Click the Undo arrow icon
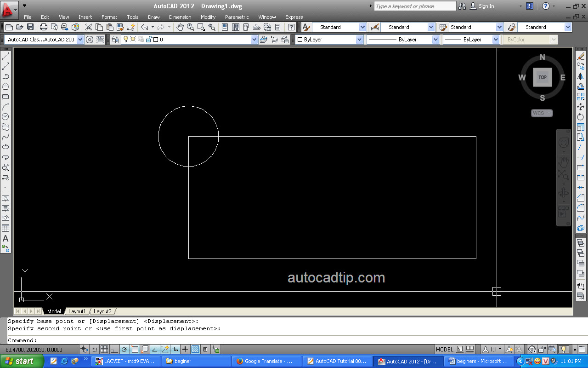 tap(144, 27)
